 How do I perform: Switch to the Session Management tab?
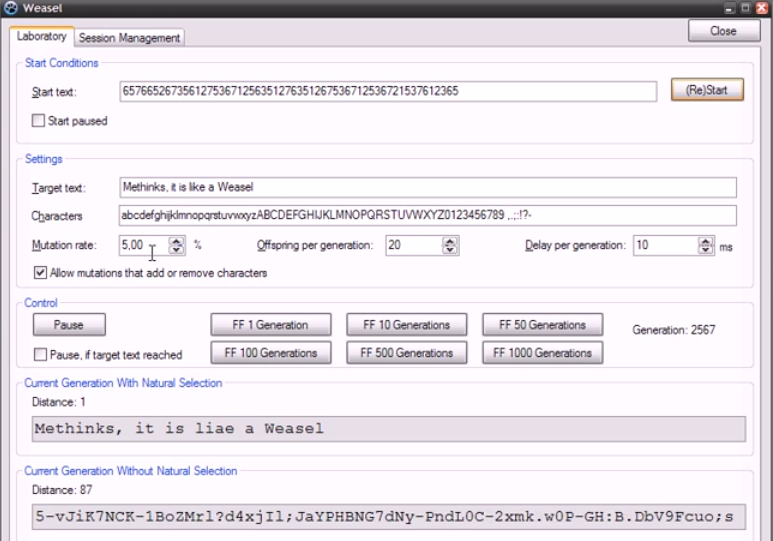click(x=129, y=38)
